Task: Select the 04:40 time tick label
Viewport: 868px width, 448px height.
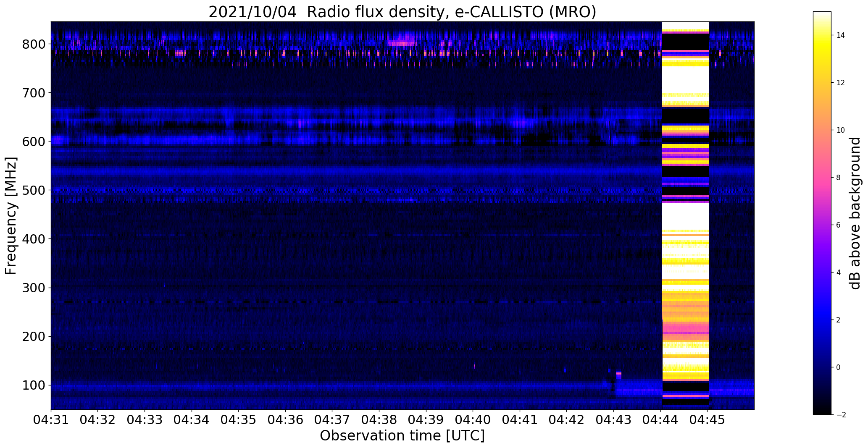Action: (x=473, y=419)
